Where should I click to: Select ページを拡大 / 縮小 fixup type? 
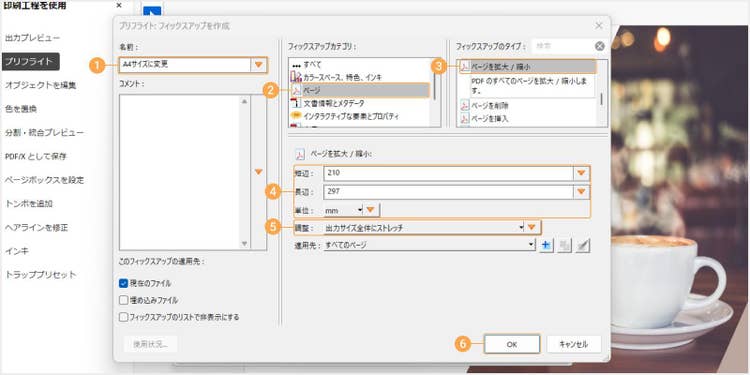point(527,67)
